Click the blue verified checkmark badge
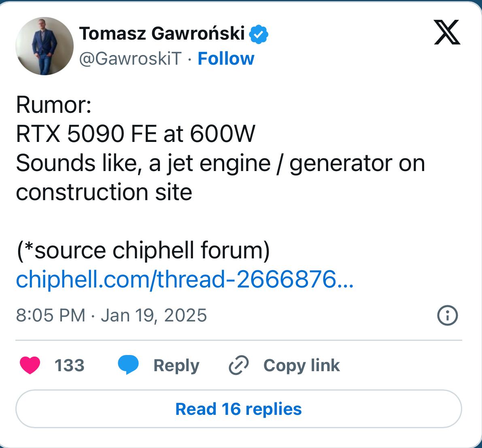This screenshot has width=482, height=448. click(x=259, y=34)
